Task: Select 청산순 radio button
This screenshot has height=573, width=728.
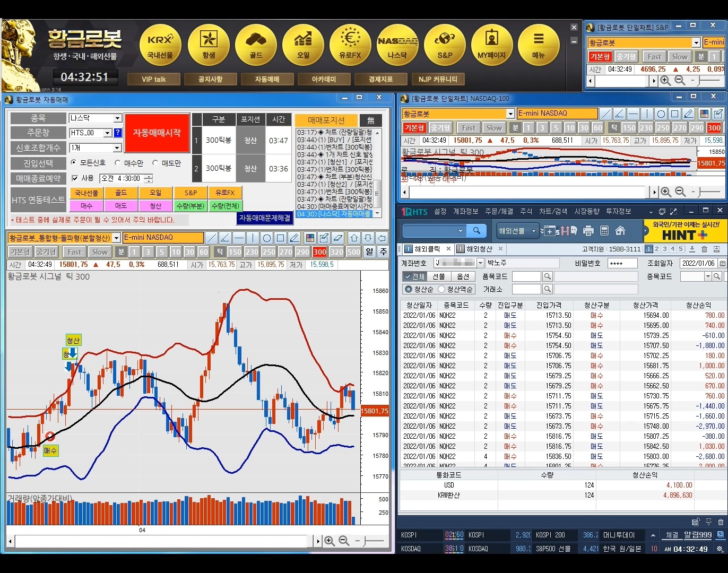Action: coord(408,289)
